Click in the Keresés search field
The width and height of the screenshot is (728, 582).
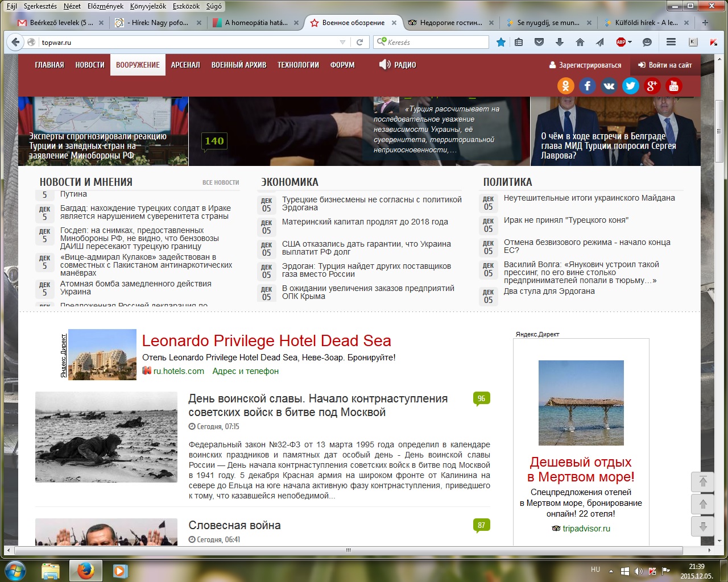click(435, 42)
